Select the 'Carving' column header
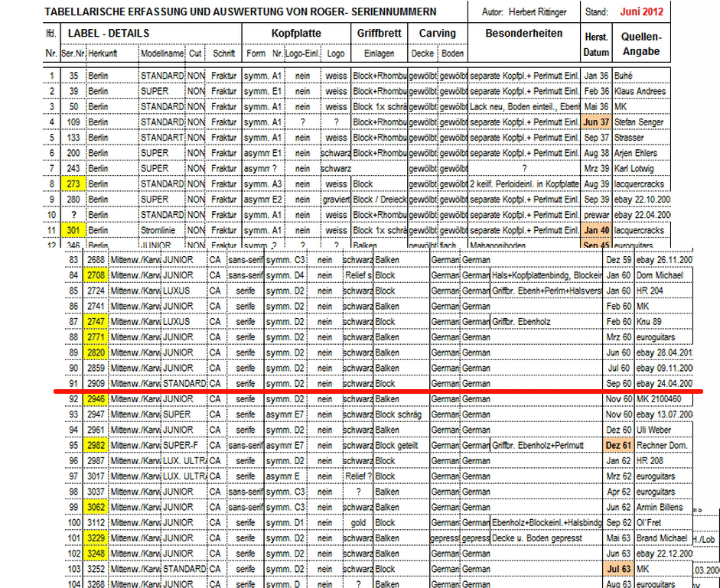 [437, 34]
